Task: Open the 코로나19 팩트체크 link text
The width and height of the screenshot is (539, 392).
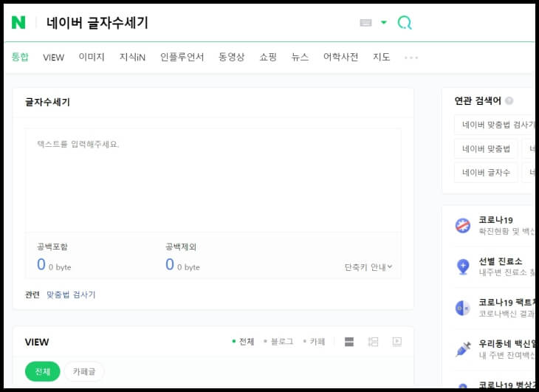Action: click(x=507, y=303)
